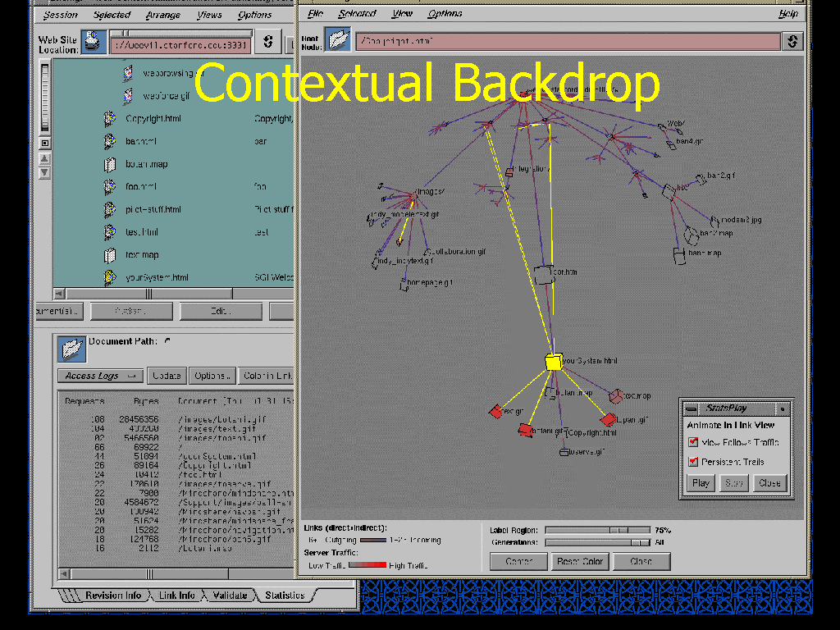Screen dimensions: 840x630
Task: Click the Reset Color button
Action: pyautogui.click(x=580, y=562)
